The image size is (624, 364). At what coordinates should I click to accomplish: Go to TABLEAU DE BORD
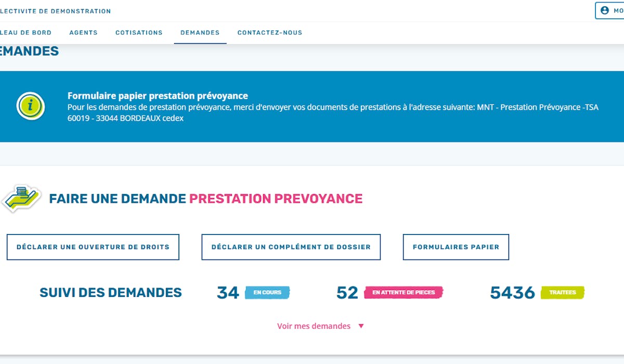pyautogui.click(x=25, y=32)
